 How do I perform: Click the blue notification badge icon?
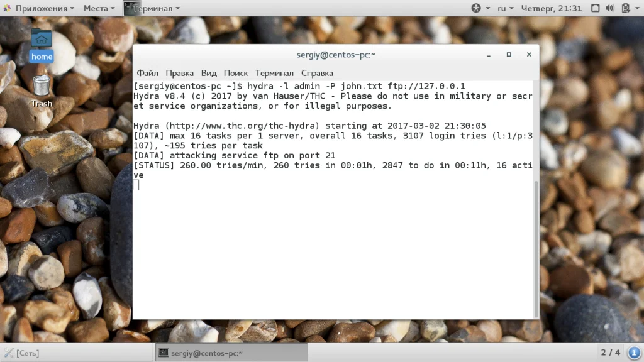coord(634,353)
